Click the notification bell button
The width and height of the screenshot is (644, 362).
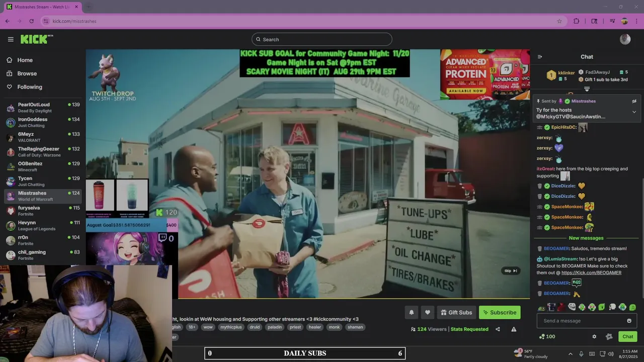pos(411,312)
